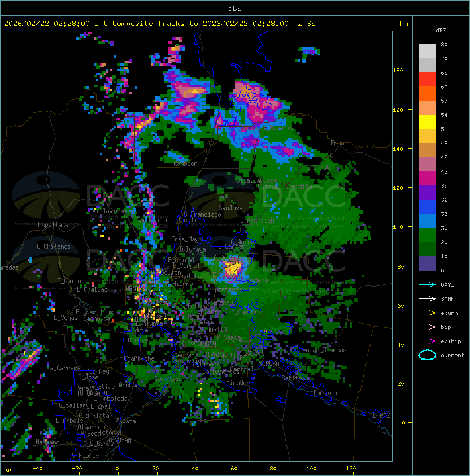Image resolution: width=470 pixels, height=476 pixels.
Task: Click the Catitas map label
Action: point(293,378)
